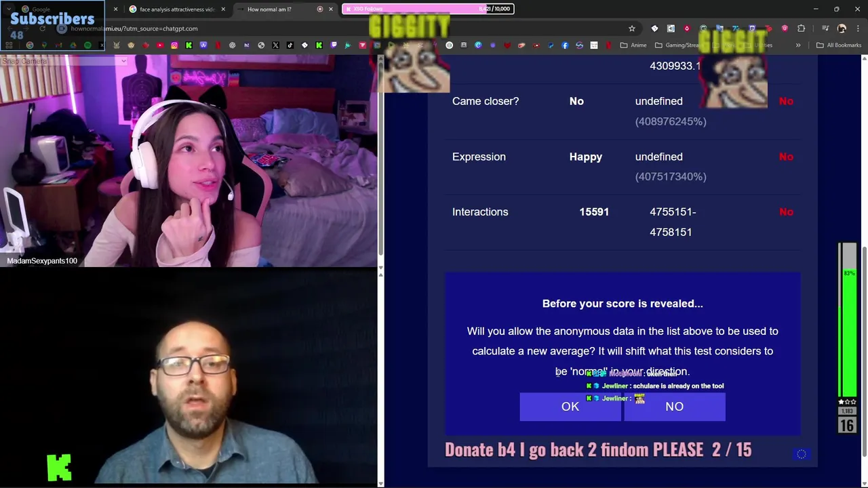Open the Google Drive bookmark icon
This screenshot has width=868, height=488.
(73, 45)
